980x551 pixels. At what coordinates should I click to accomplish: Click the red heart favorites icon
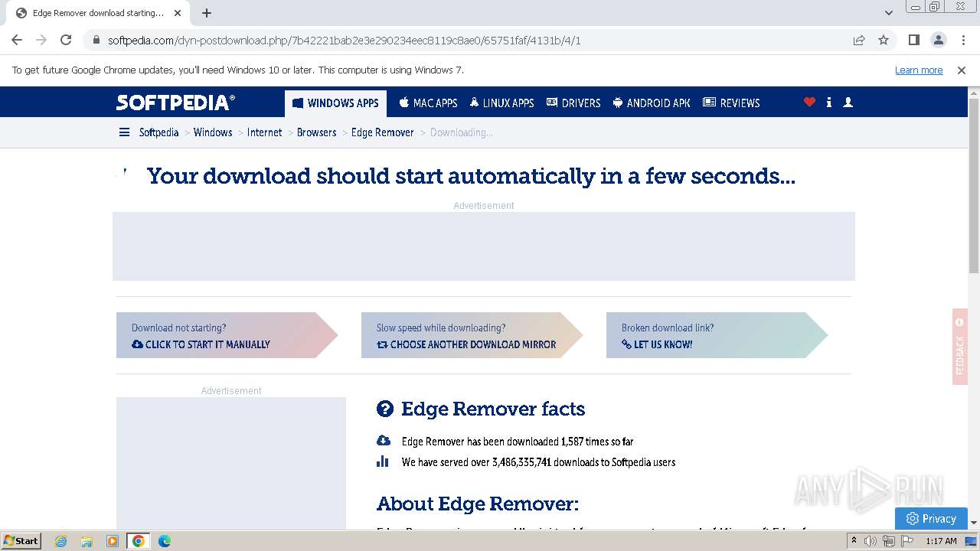[x=809, y=102]
